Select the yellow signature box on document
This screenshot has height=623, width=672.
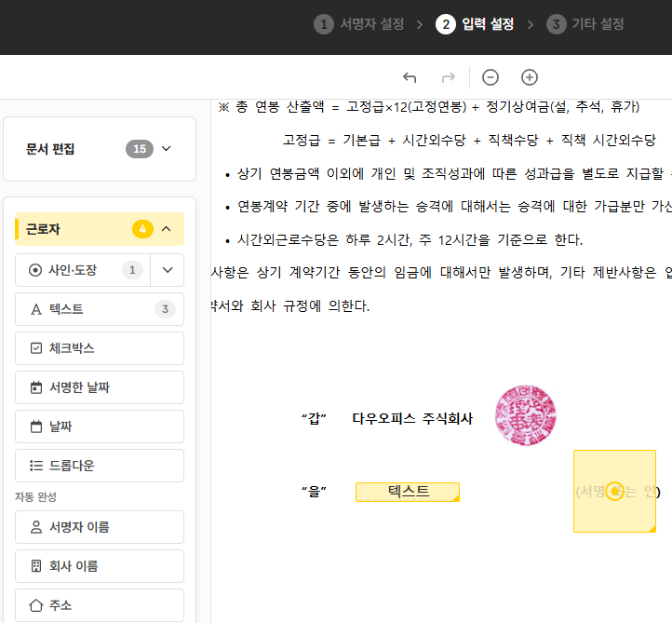[x=614, y=491]
